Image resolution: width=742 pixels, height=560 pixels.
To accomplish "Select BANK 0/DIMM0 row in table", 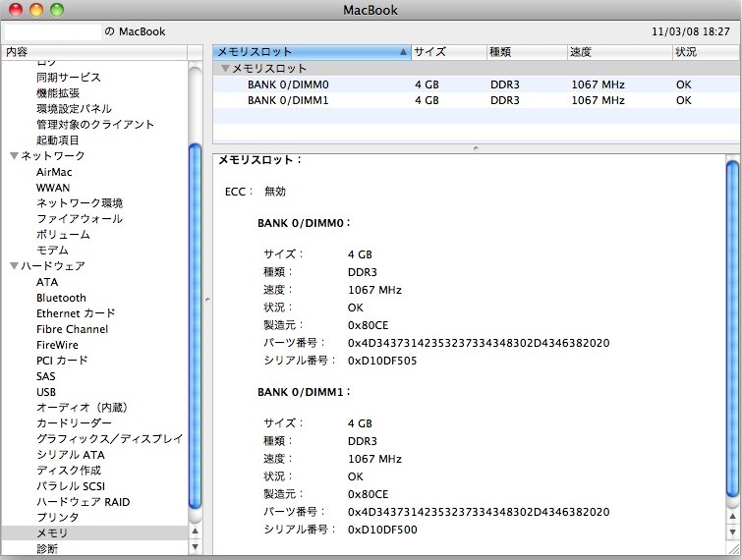I will pos(476,84).
